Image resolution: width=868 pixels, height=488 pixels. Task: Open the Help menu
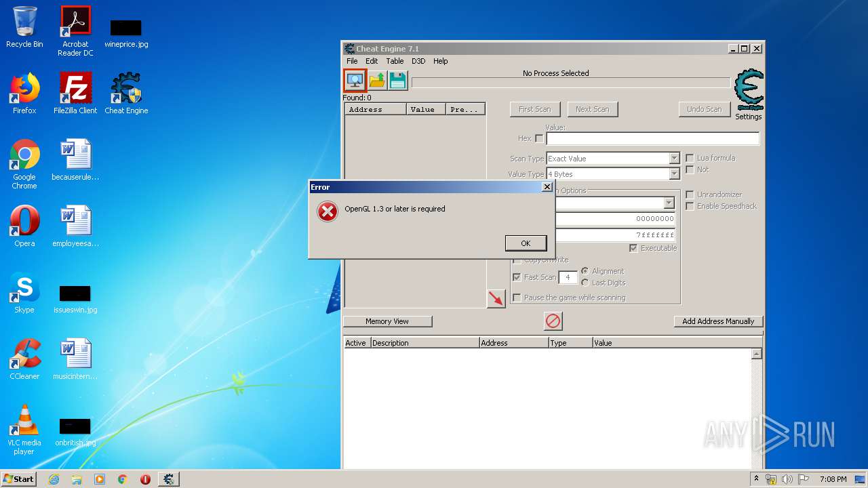tap(441, 61)
